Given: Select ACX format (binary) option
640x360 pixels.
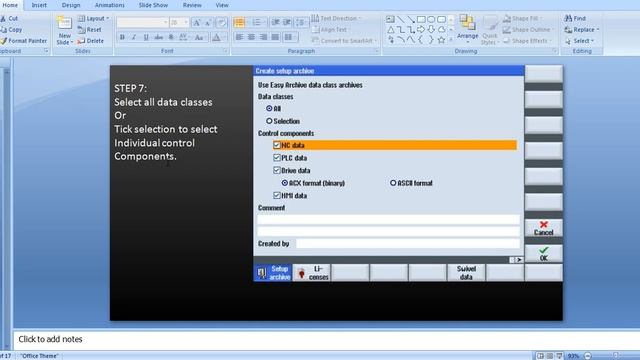Looking at the screenshot, I should (x=285, y=183).
